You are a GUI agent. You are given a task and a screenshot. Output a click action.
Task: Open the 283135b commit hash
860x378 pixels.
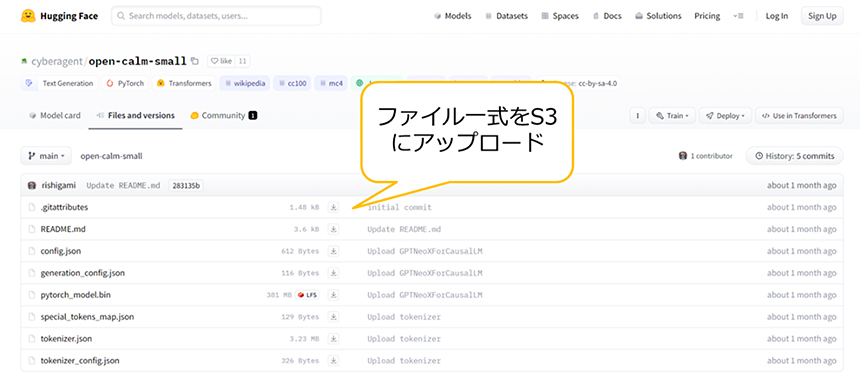coord(186,185)
